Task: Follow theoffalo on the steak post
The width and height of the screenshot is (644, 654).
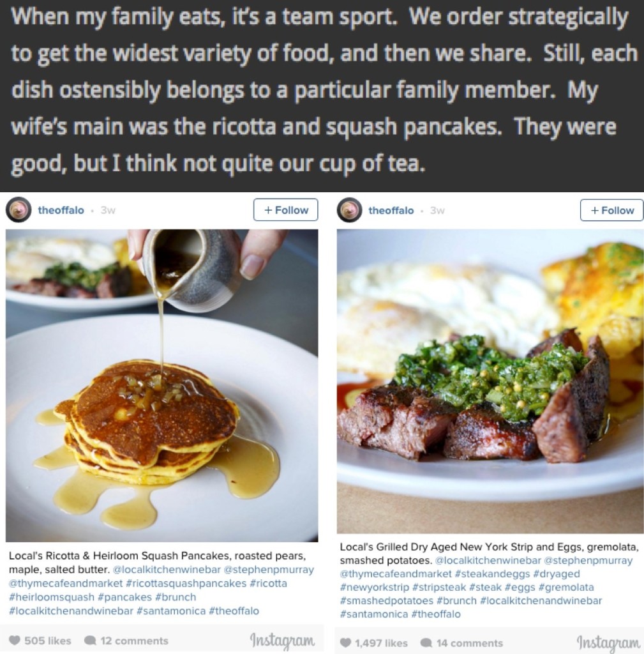Action: 611,210
